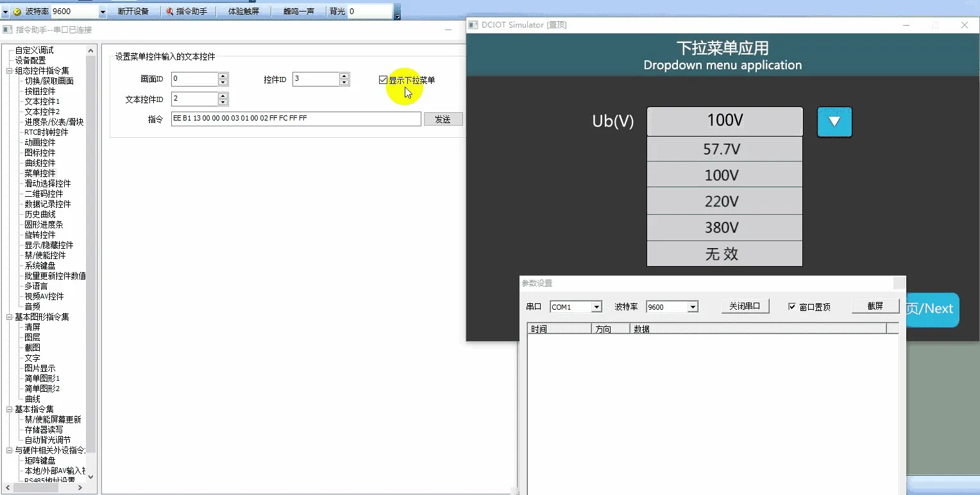Open the 波特率 9600 dropdown in toolbar

(103, 12)
